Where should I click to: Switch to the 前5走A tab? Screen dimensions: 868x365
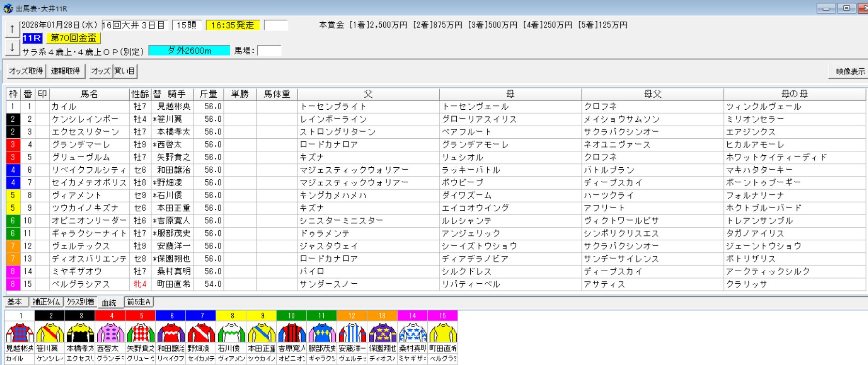139,302
